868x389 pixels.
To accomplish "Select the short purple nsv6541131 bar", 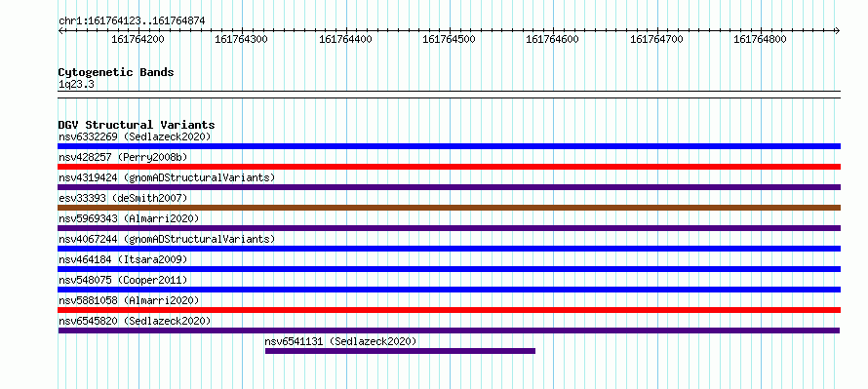I will coord(400,351).
